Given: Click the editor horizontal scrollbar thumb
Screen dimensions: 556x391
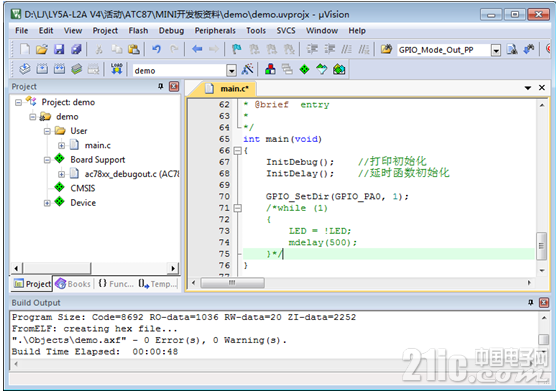Looking at the screenshot, I should [x=232, y=283].
